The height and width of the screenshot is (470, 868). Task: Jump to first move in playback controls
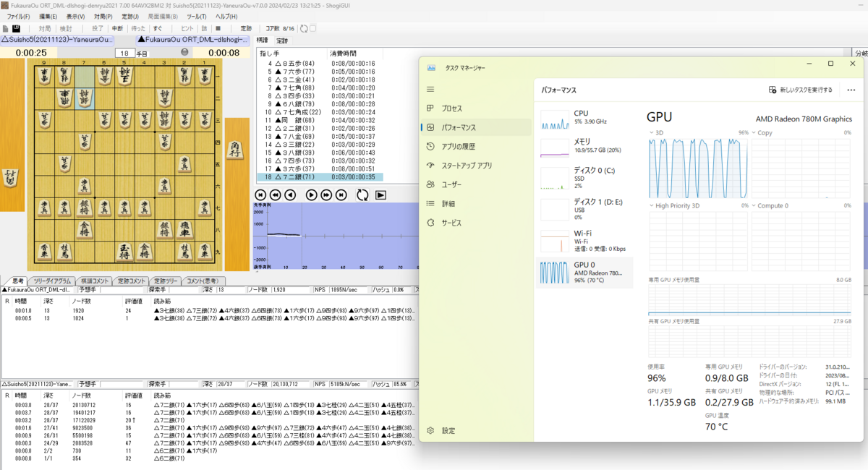point(261,195)
